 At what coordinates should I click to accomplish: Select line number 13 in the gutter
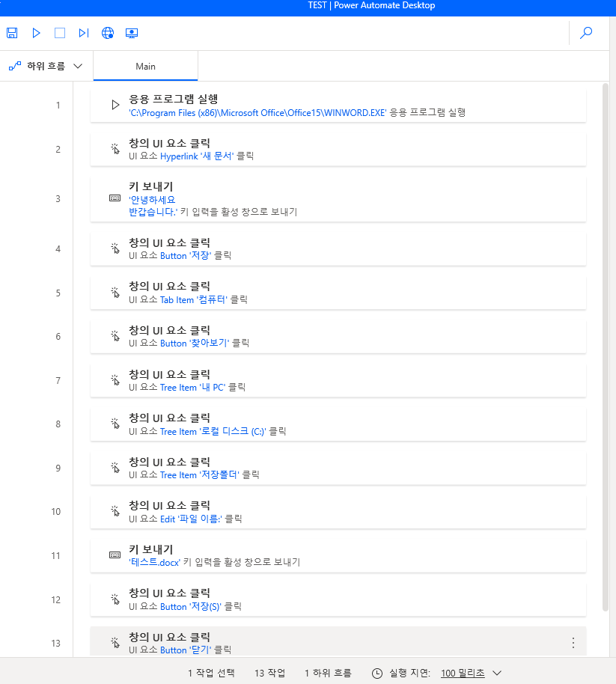click(x=56, y=643)
